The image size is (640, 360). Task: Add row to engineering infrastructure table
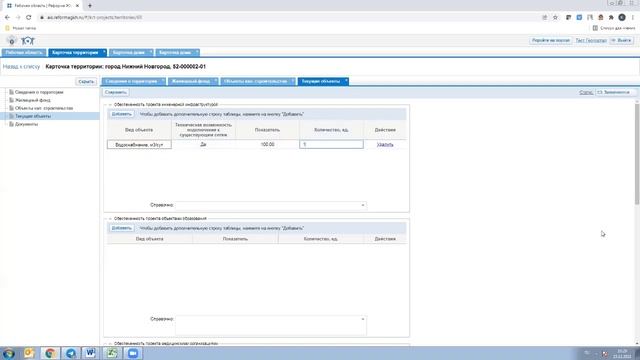[x=121, y=114]
